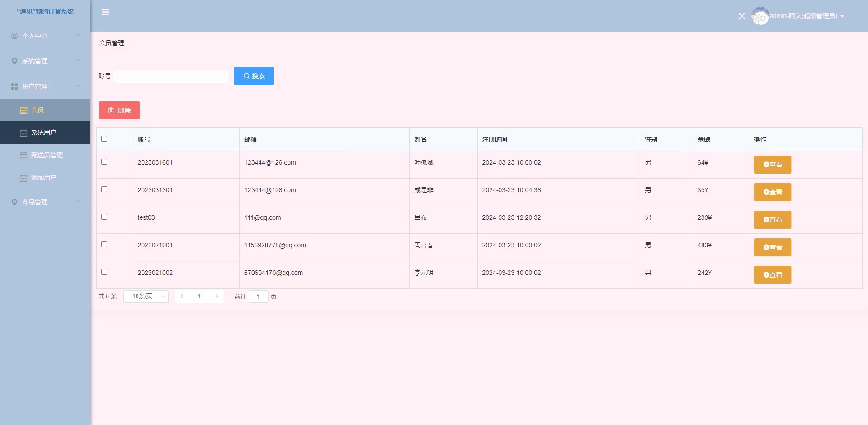The image size is (868, 425).
Task: Toggle the hamburger sidebar collapse icon
Action: [x=105, y=12]
